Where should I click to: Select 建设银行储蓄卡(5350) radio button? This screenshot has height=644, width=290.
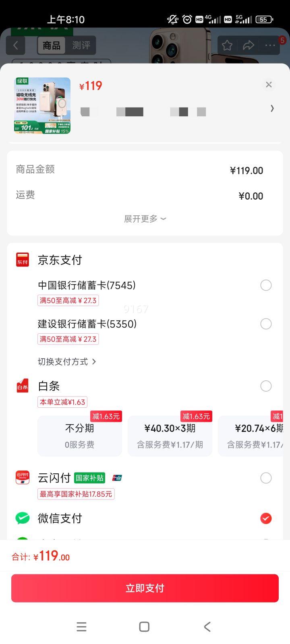tap(266, 324)
